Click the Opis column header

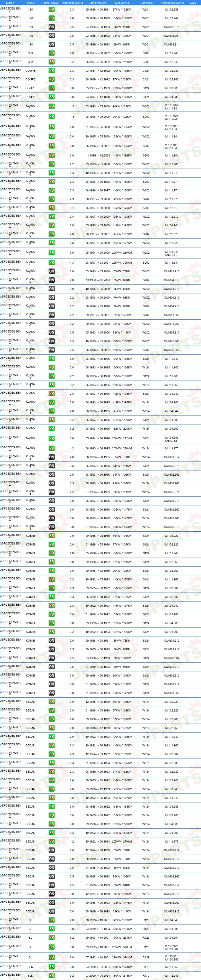193,3
